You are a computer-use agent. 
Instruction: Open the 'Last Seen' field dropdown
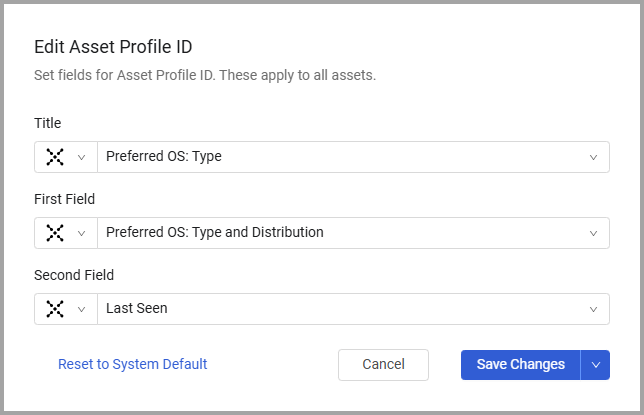pyautogui.click(x=340, y=309)
